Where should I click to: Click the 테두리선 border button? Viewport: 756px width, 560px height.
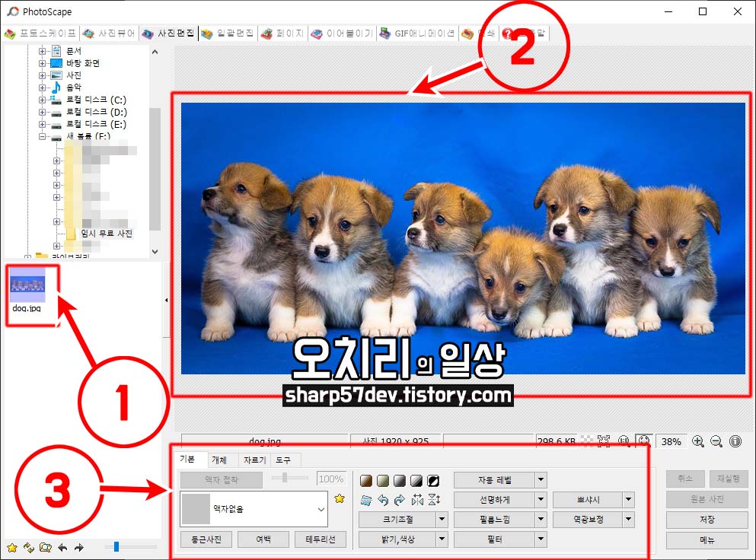pos(321,539)
